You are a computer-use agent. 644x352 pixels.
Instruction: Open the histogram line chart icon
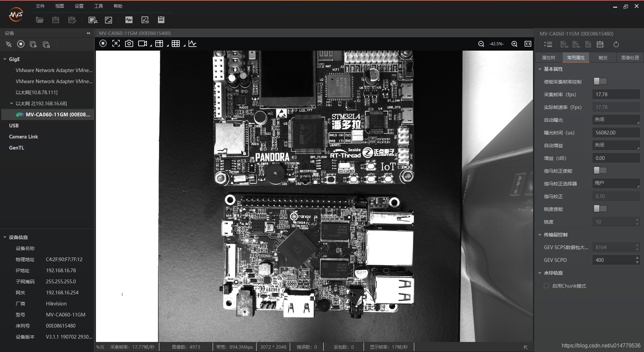coord(193,44)
